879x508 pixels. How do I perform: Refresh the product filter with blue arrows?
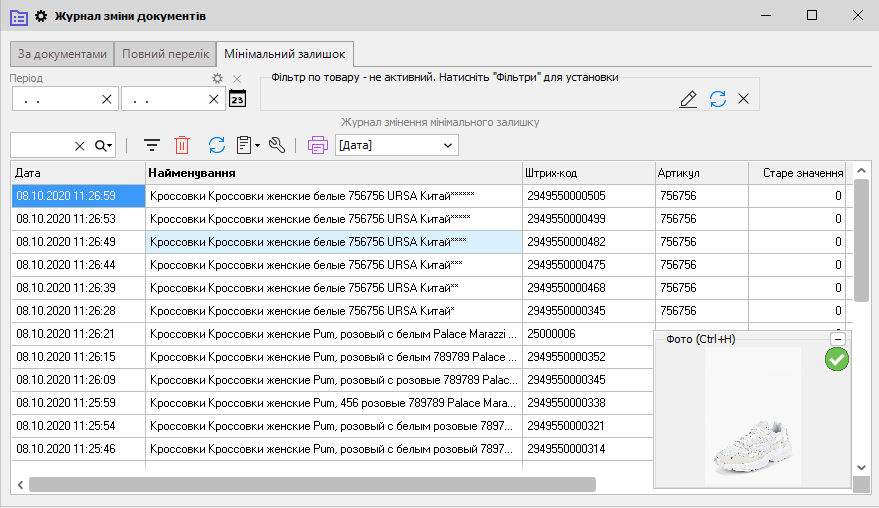point(717,98)
